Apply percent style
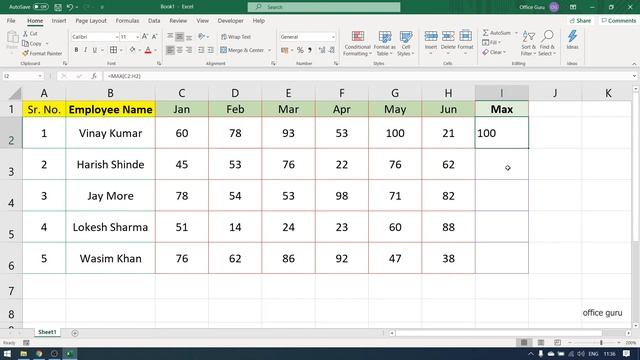 (300, 50)
